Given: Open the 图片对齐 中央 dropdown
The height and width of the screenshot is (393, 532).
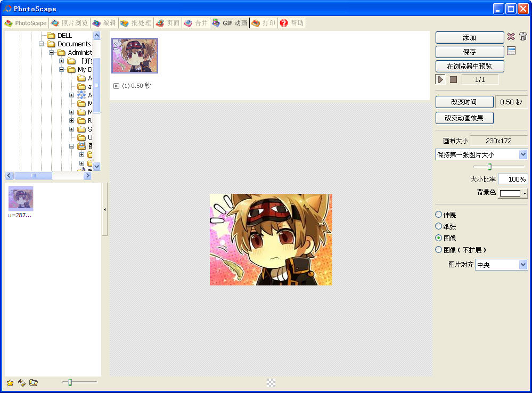Looking at the screenshot, I should click(523, 265).
